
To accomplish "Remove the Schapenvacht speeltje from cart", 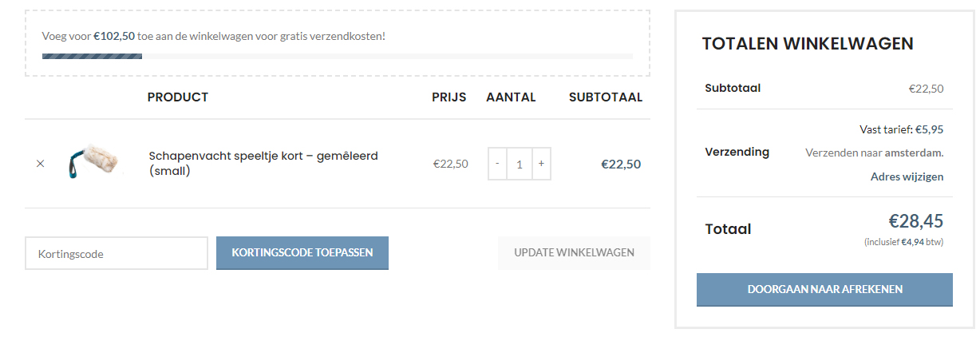I will 41,164.
